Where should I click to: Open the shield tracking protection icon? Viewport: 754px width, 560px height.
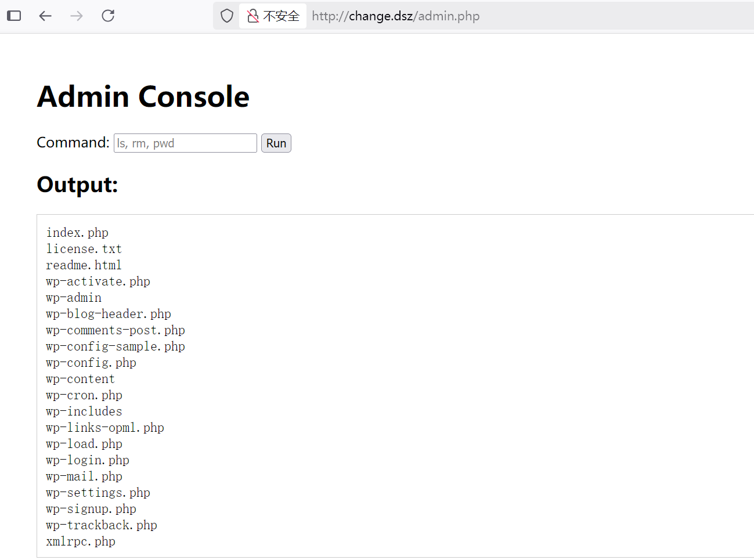[x=227, y=16]
